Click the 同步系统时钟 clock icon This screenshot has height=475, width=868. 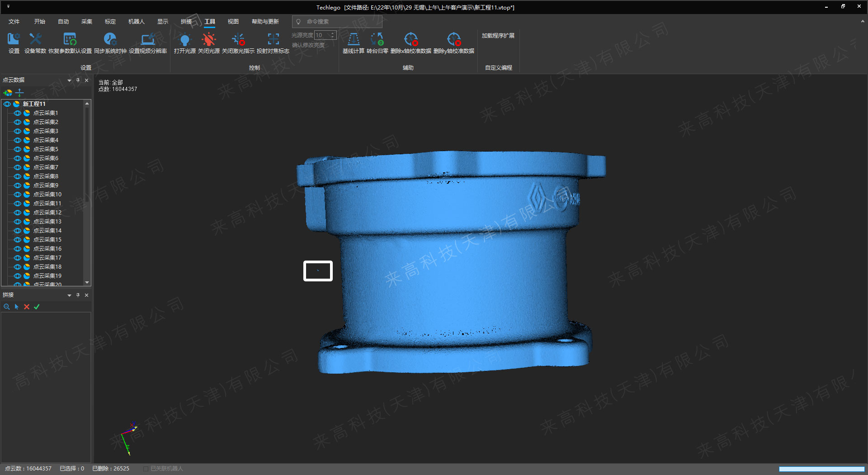110,40
